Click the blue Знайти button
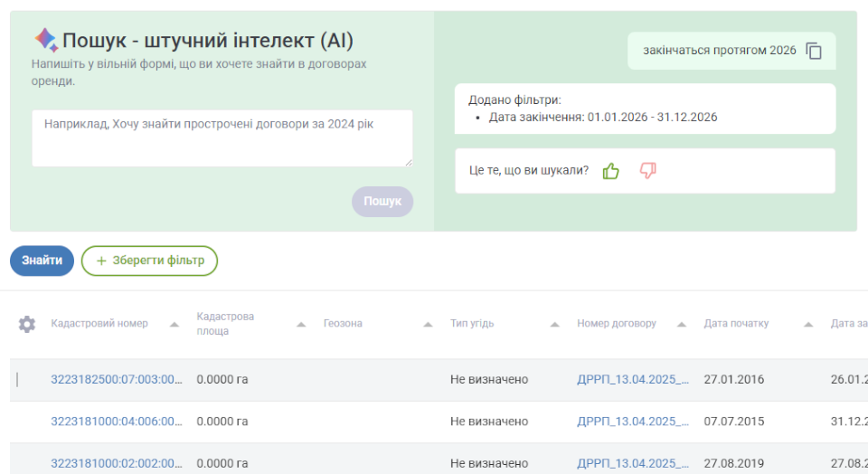This screenshot has width=868, height=474. pos(42,261)
